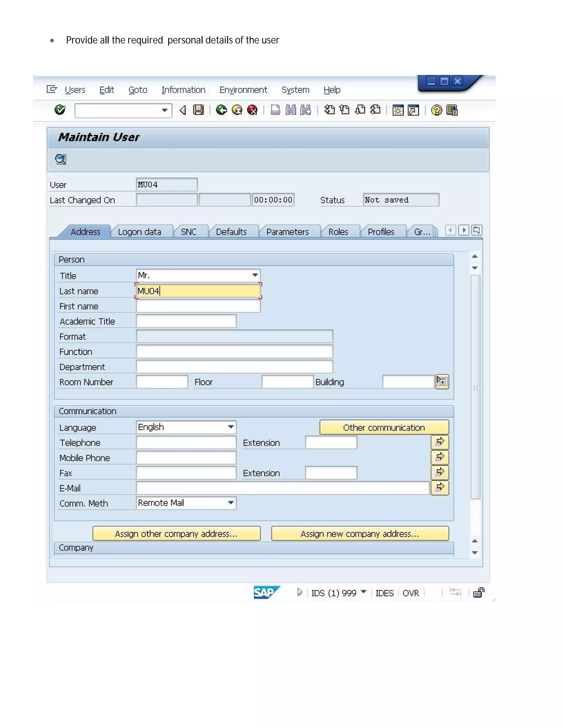The width and height of the screenshot is (563, 728).
Task: Click Assign other company address button
Action: pos(176,533)
